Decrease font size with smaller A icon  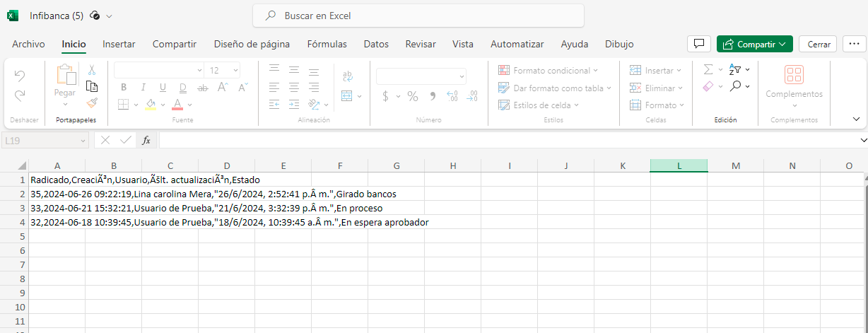click(x=243, y=88)
